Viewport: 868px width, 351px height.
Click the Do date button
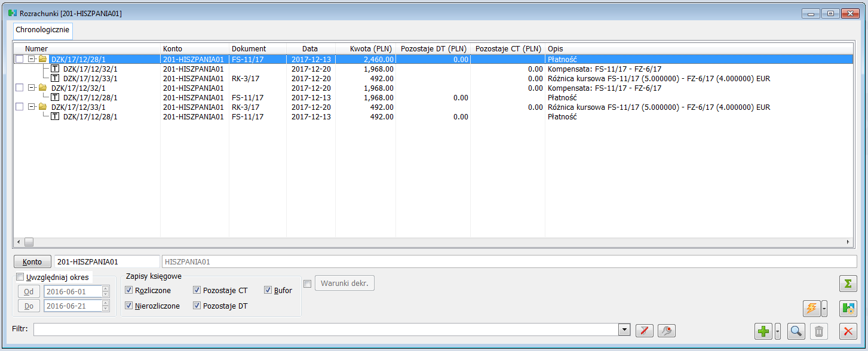click(29, 306)
